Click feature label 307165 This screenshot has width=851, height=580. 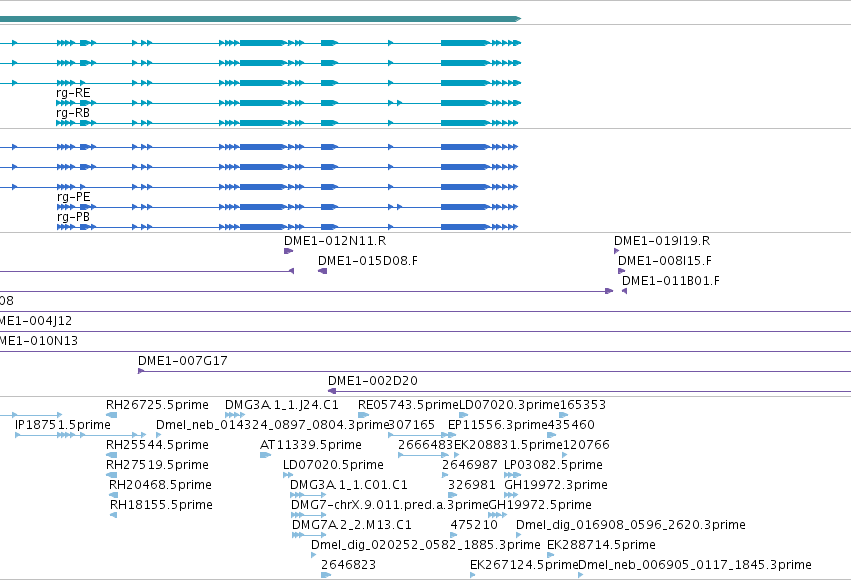[412, 425]
